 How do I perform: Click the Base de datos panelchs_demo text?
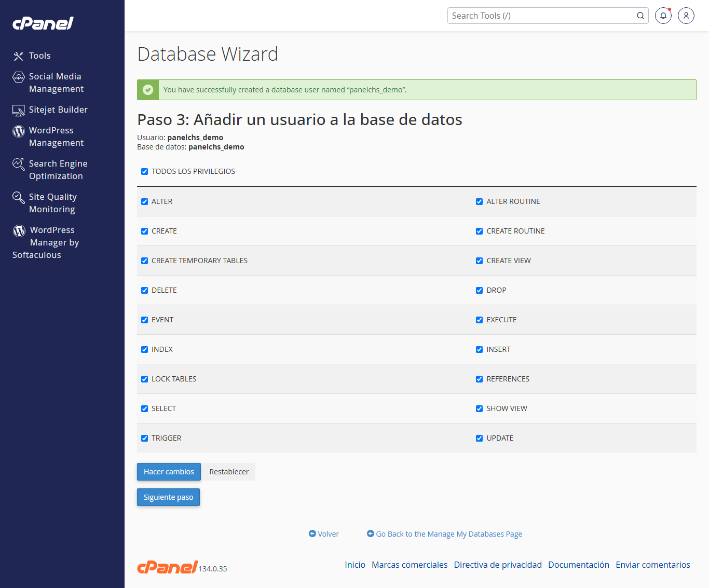[x=190, y=147]
